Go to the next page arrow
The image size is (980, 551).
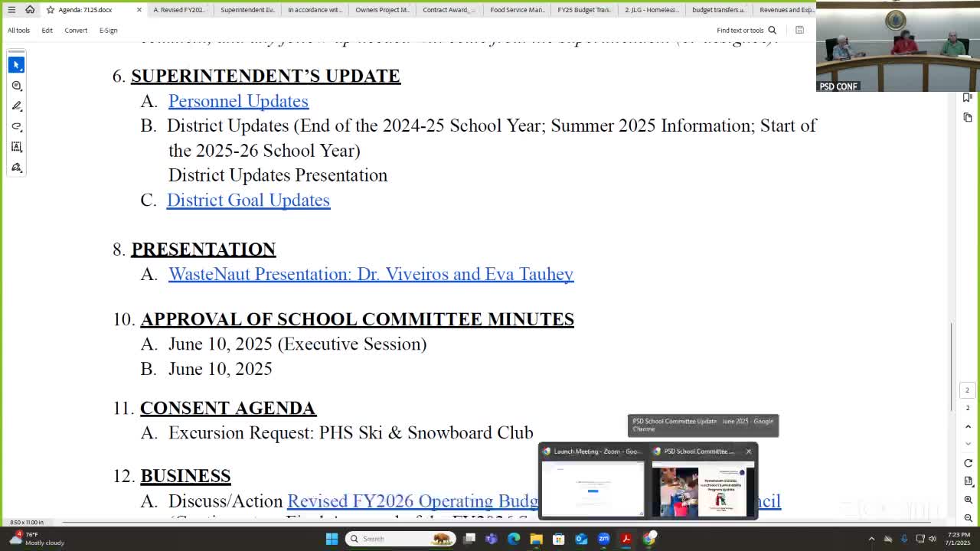pos(968,444)
